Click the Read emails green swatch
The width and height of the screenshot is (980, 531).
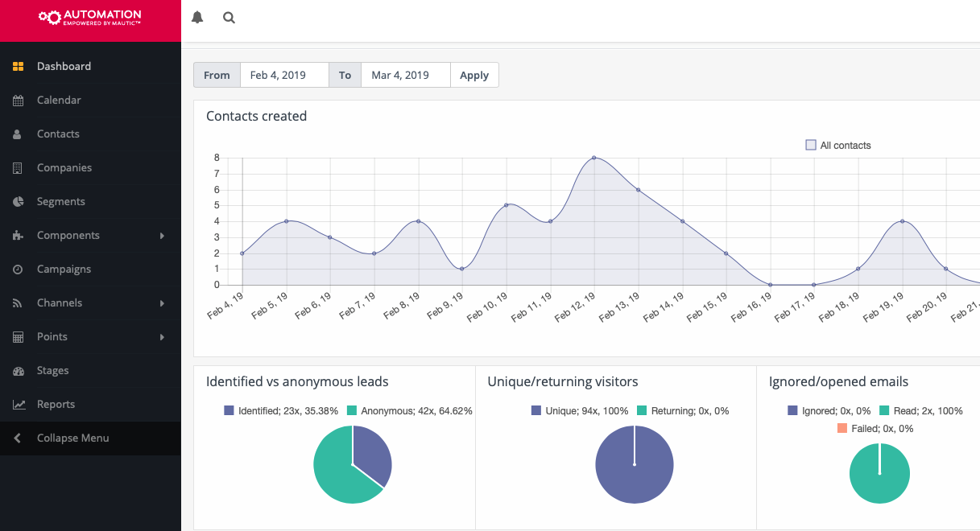[x=884, y=411]
